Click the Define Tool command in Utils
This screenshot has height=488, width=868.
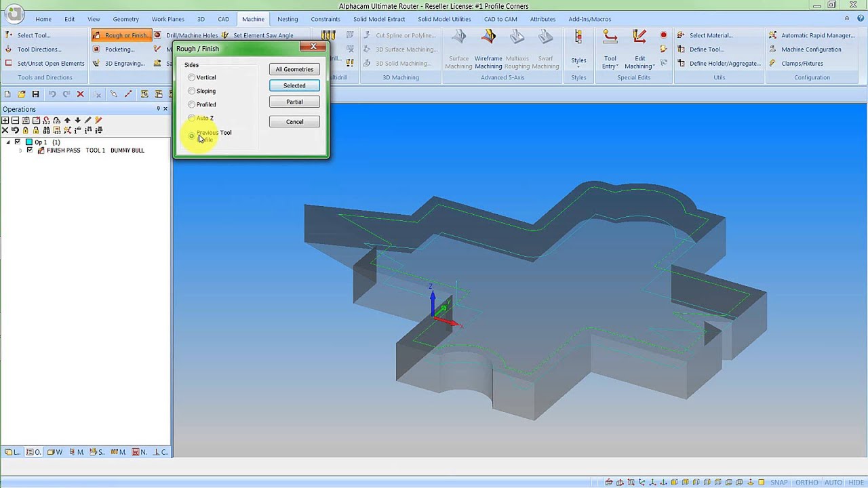[700, 49]
